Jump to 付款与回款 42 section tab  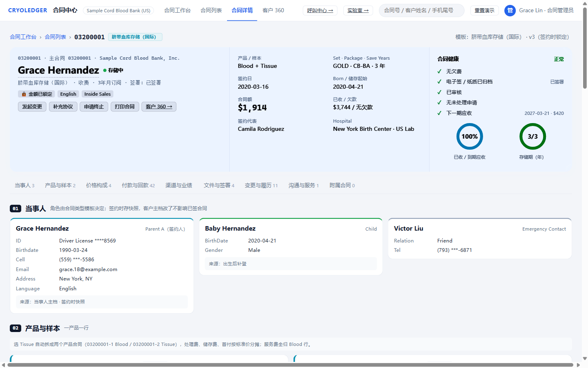point(138,185)
